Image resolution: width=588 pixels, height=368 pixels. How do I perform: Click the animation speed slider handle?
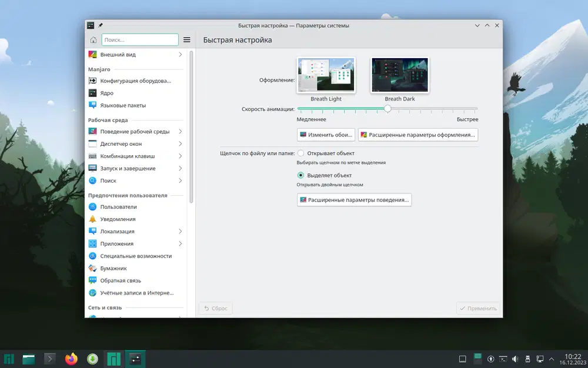[x=387, y=109]
